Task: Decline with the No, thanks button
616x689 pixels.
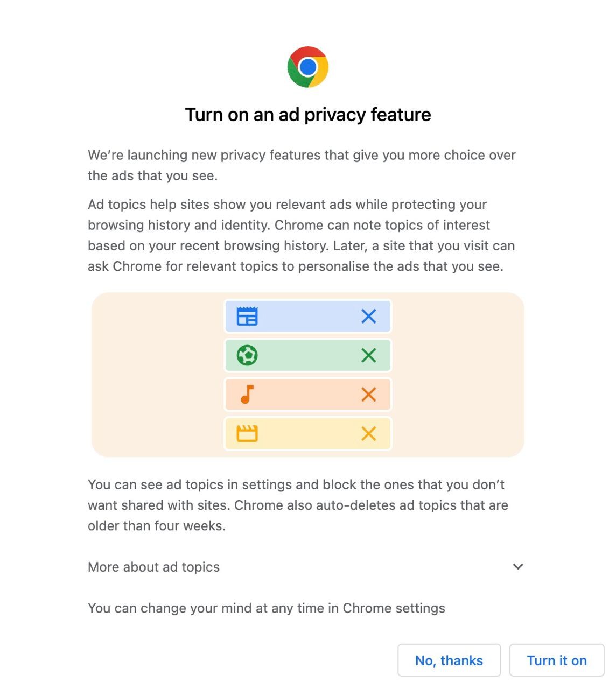Action: (449, 660)
